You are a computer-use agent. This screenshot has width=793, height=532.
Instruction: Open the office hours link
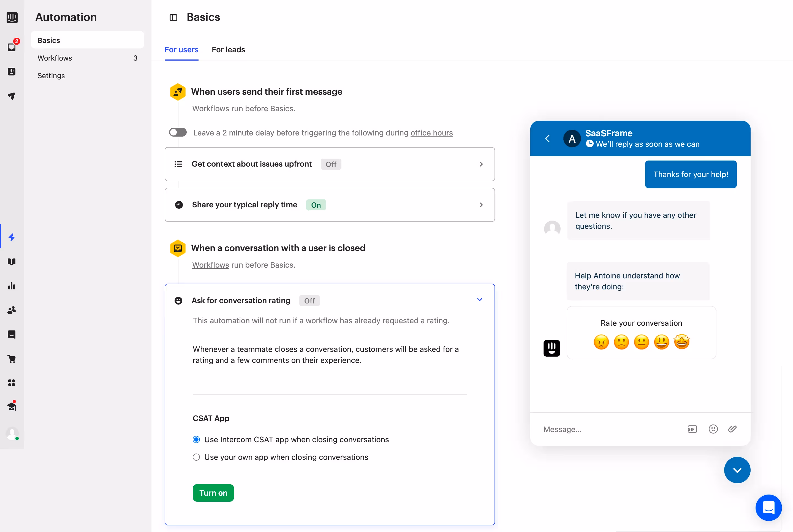tap(431, 133)
